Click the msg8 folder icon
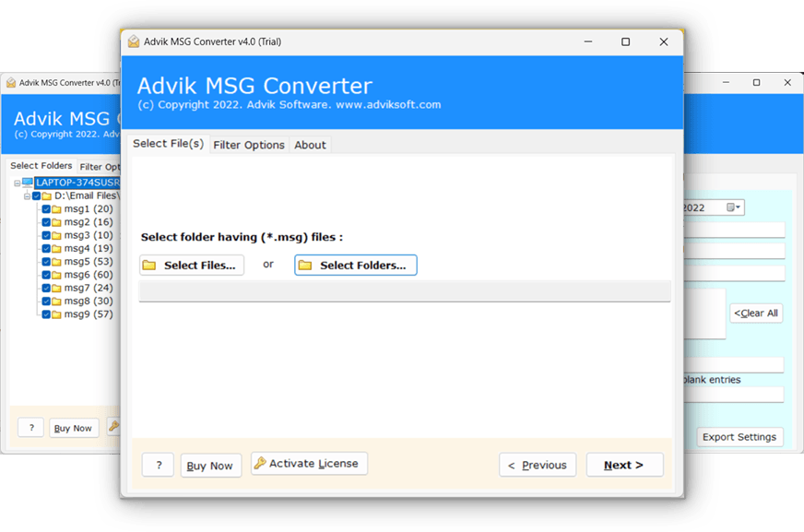 point(56,301)
